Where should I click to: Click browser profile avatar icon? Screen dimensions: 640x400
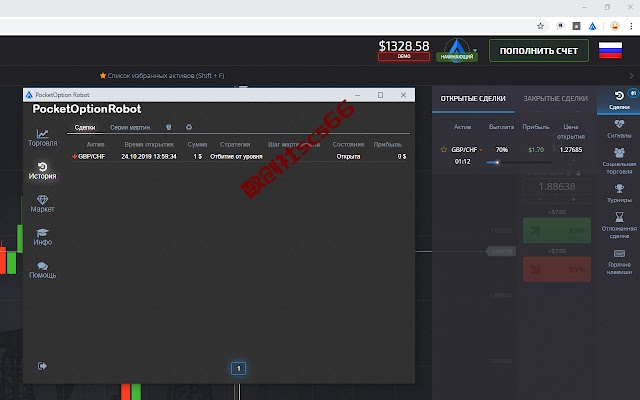tap(615, 26)
